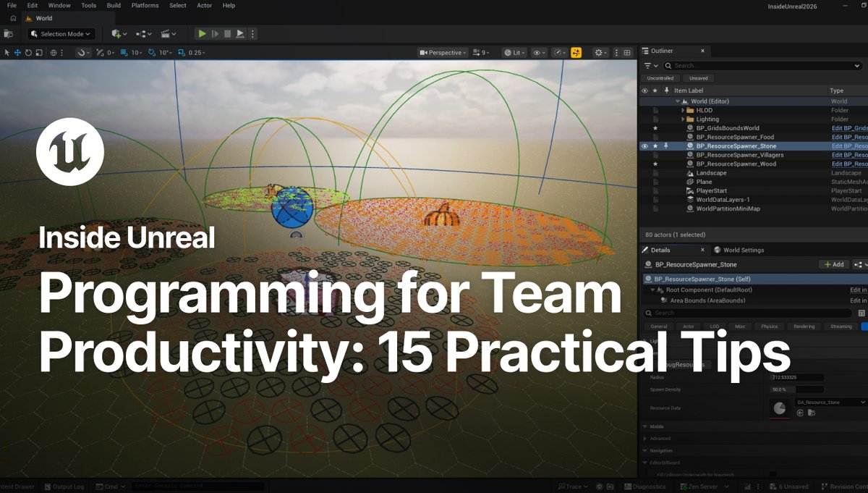Image resolution: width=868 pixels, height=493 pixels.
Task: Open the Perspective viewport type dropdown
Action: (443, 53)
